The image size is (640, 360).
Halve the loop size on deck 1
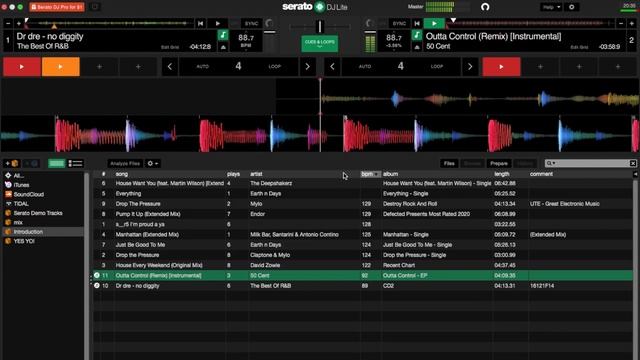pyautogui.click(x=170, y=67)
